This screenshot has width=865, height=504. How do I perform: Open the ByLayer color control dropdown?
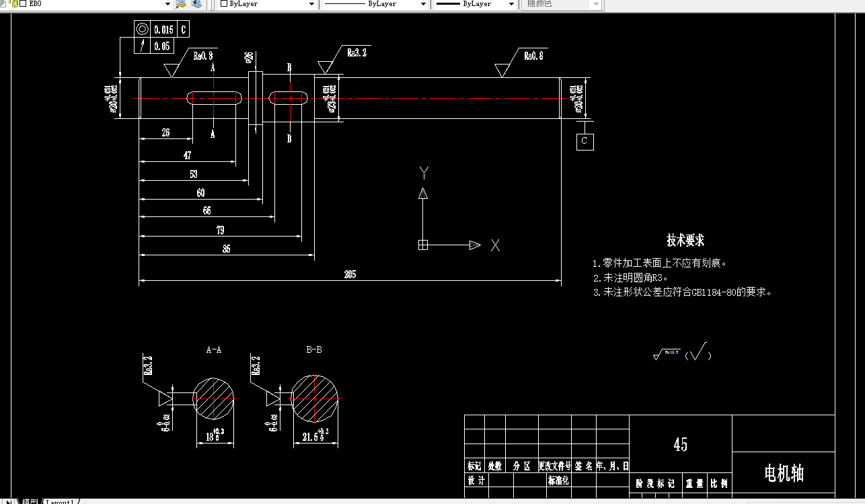(311, 4)
